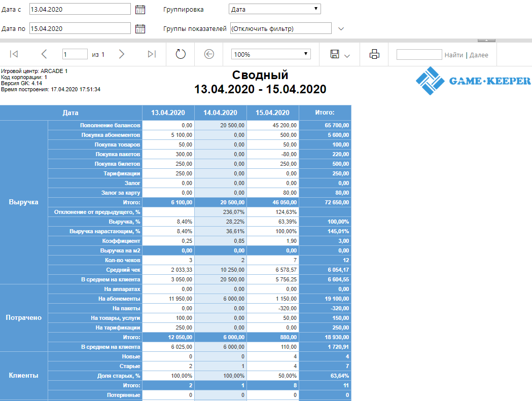Screen dimensions: 532x401
Task: Click the 'Найти' link
Action: pyautogui.click(x=453, y=55)
